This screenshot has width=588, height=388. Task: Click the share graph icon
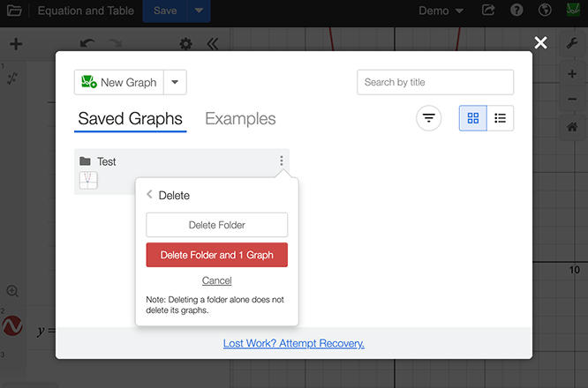488,11
